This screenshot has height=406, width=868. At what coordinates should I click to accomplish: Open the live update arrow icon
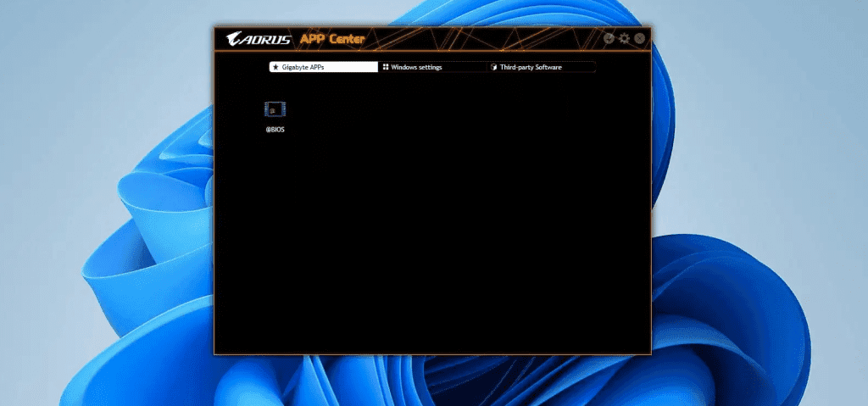click(x=609, y=38)
